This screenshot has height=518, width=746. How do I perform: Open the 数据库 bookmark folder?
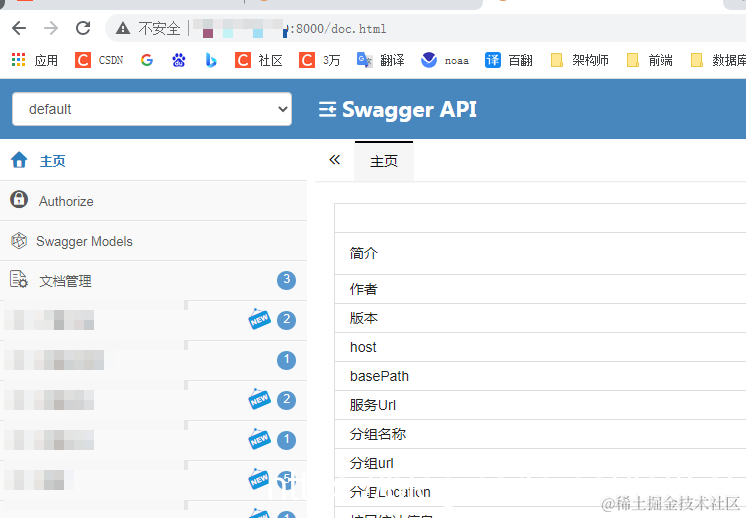pos(718,60)
